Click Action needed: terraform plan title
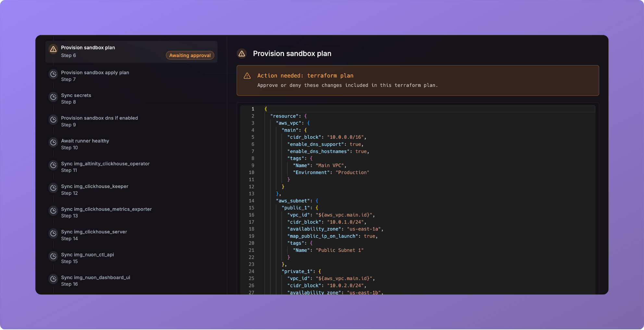 point(305,76)
